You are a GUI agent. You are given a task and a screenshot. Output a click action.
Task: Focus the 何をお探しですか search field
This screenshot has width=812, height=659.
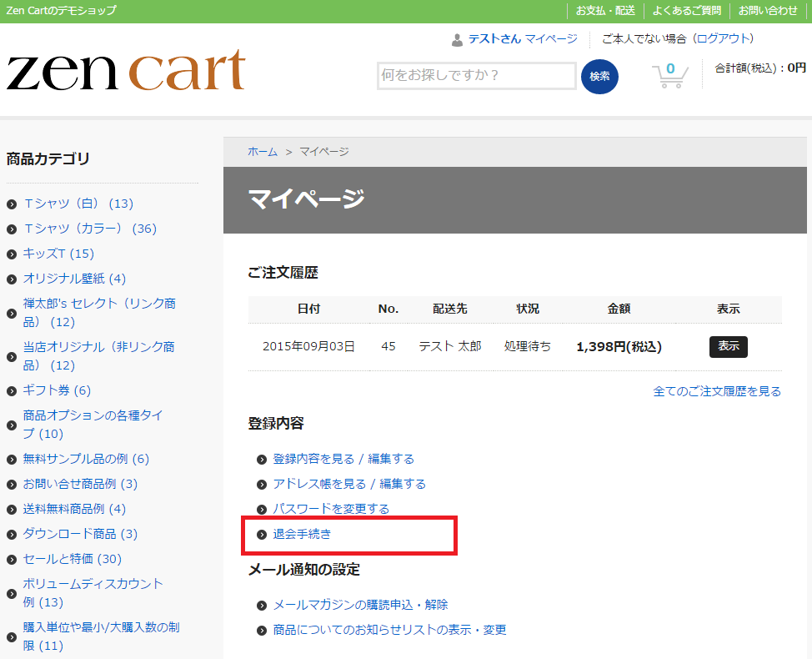click(x=476, y=76)
